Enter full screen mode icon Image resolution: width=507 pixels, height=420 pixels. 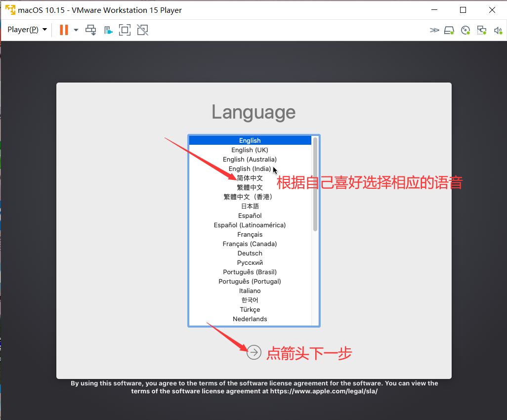click(x=125, y=30)
